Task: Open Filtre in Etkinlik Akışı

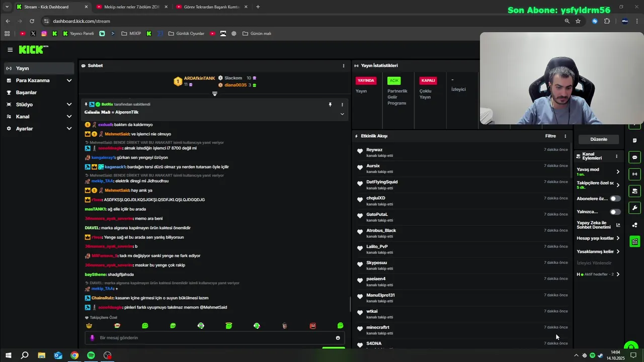Action: click(550, 136)
